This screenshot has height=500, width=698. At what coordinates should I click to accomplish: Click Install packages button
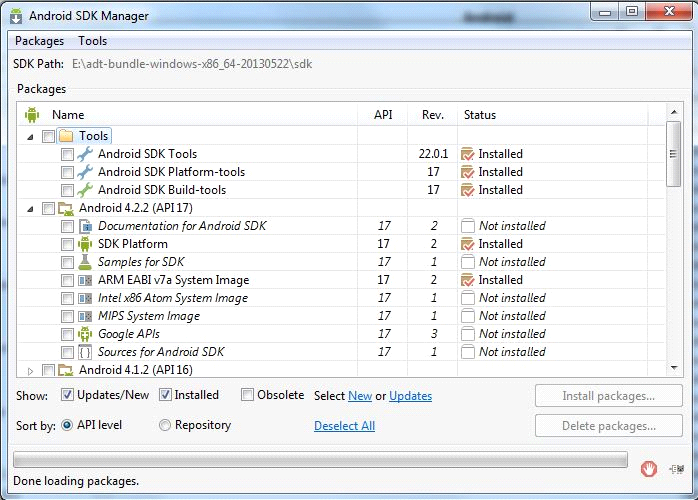pos(609,396)
